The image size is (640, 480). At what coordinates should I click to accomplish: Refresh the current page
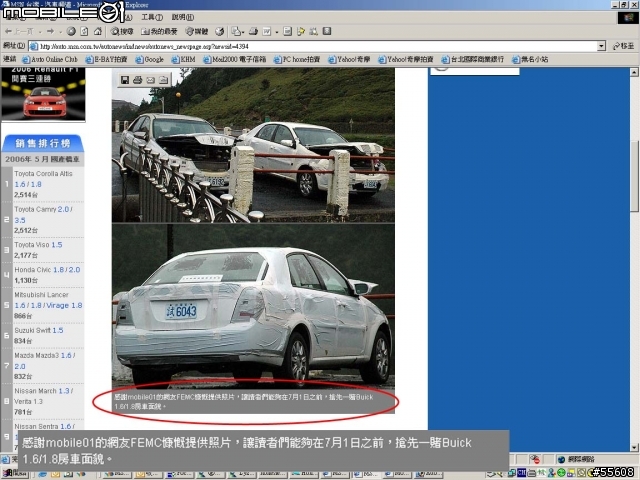click(x=84, y=31)
